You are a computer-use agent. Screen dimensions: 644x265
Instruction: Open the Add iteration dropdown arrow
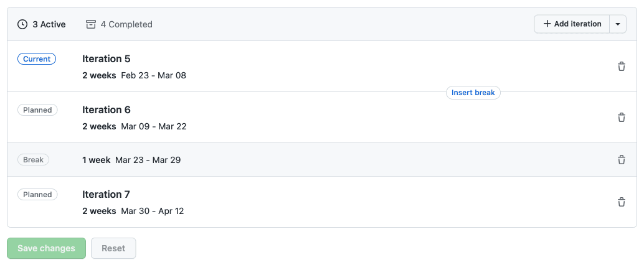pos(617,24)
